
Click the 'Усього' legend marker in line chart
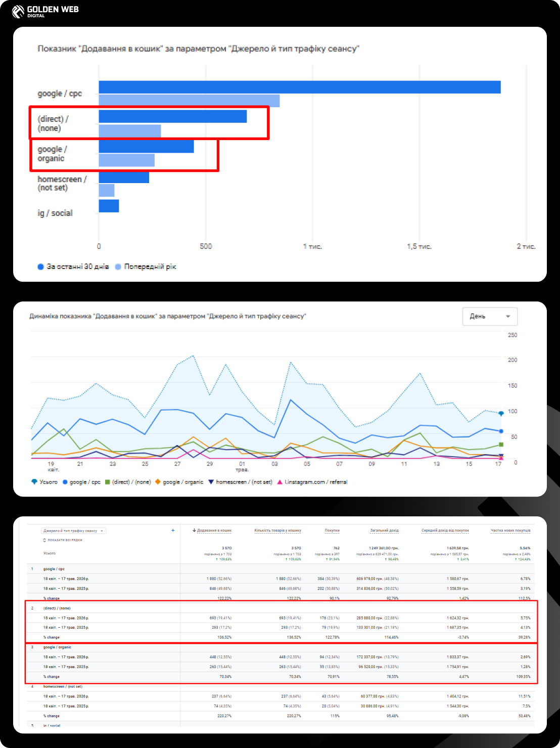click(x=34, y=482)
